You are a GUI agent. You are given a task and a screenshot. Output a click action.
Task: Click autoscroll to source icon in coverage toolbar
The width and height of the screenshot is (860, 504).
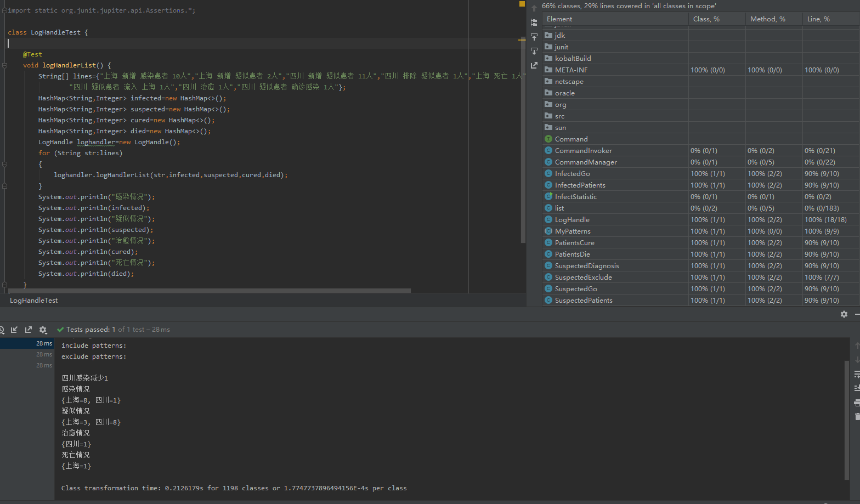pyautogui.click(x=534, y=37)
